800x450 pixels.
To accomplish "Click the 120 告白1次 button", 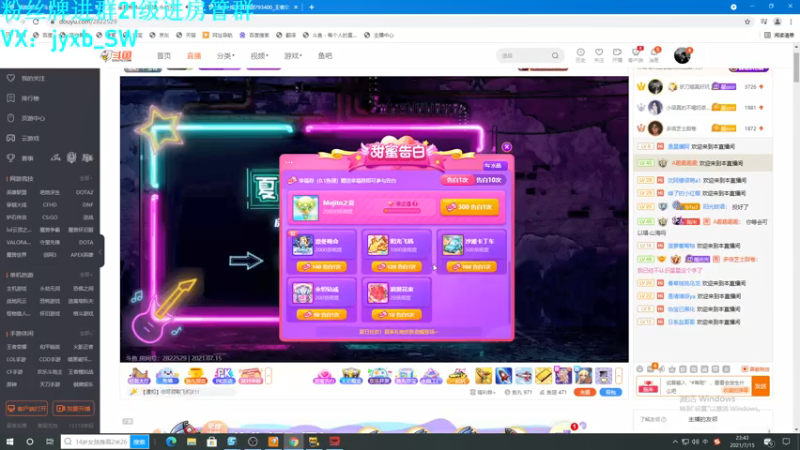I will (396, 267).
